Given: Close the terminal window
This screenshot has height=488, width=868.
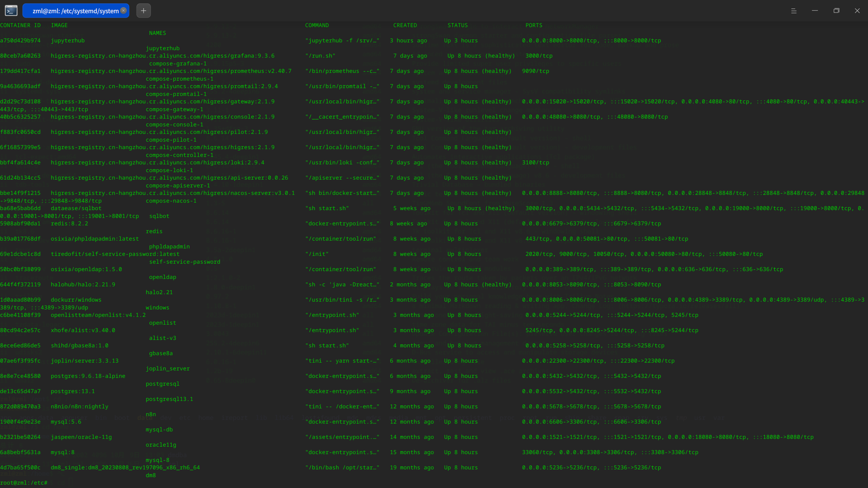Looking at the screenshot, I should click(x=857, y=11).
